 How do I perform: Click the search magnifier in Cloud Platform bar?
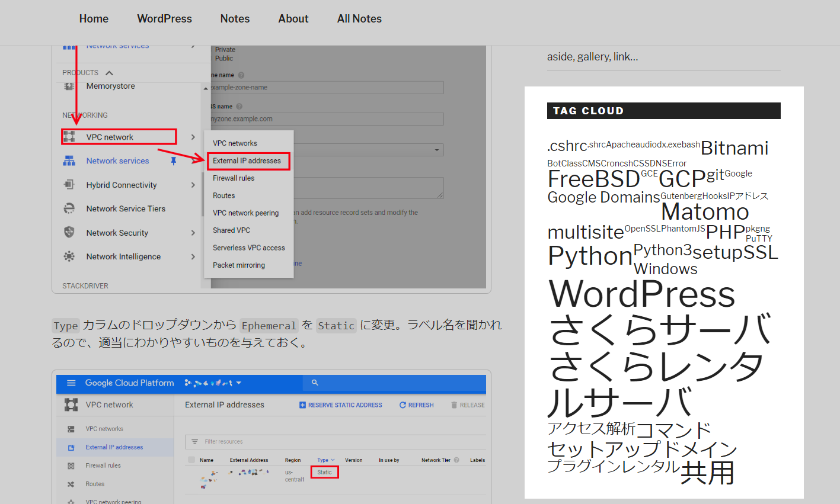tap(315, 383)
